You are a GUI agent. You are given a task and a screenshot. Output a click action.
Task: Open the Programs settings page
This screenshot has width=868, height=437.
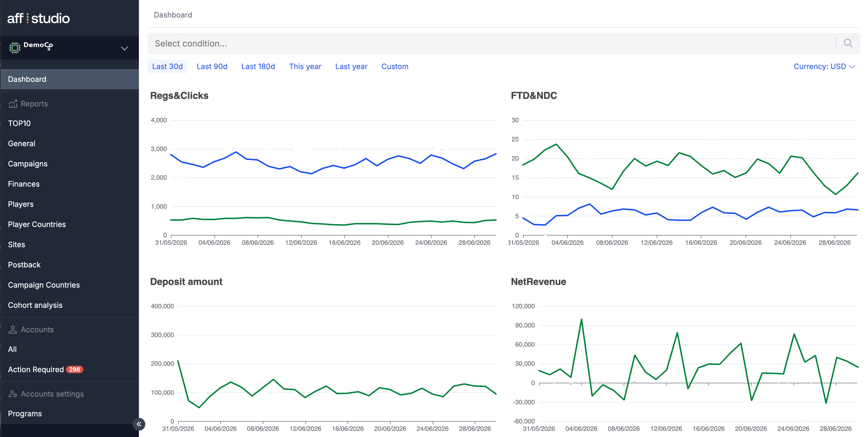click(x=25, y=413)
